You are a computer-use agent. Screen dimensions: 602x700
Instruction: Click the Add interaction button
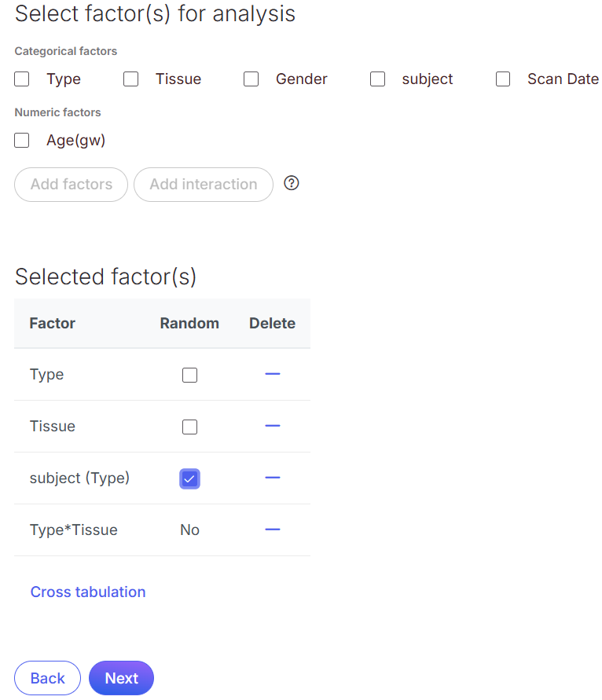coord(204,185)
